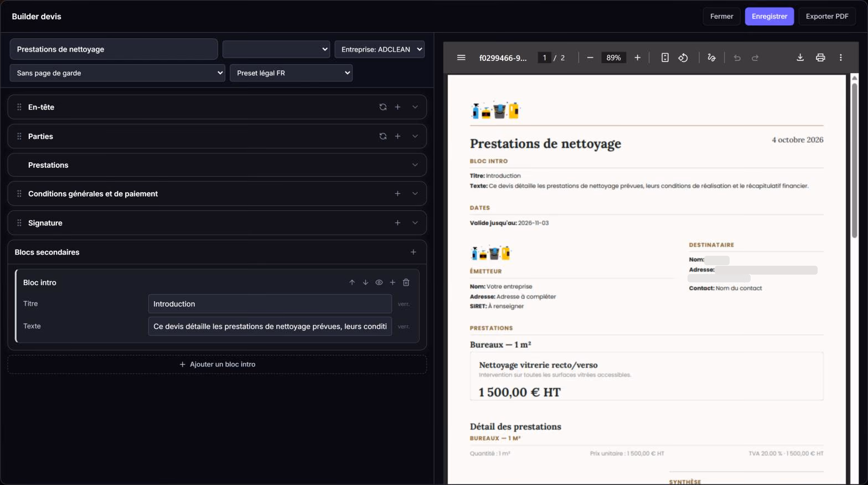
Task: Expand the Parties section
Action: [415, 136]
